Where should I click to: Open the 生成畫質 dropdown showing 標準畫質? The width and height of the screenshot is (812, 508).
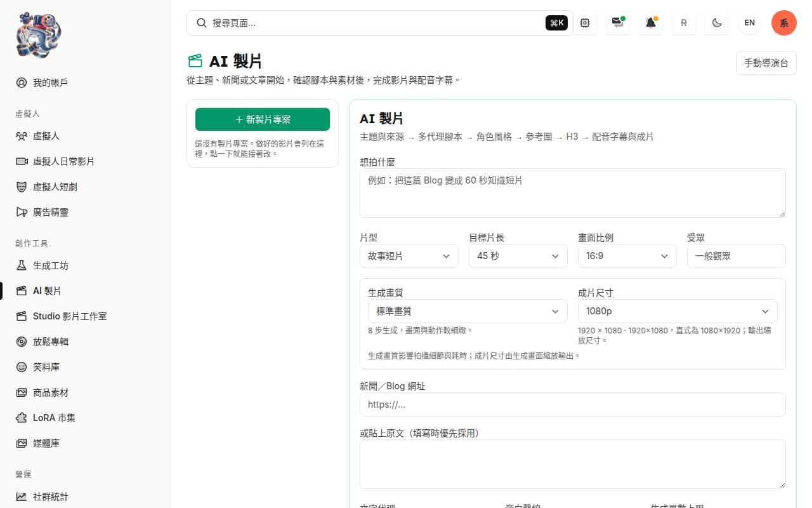(x=468, y=311)
